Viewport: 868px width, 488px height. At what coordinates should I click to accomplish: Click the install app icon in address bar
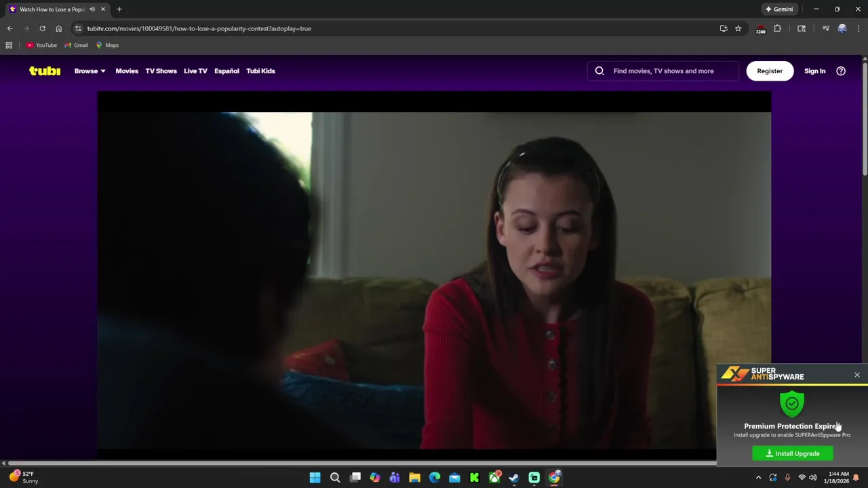point(724,28)
